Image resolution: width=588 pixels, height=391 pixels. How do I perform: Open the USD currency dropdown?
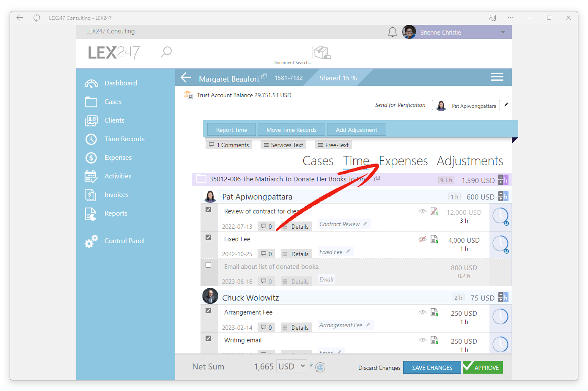pyautogui.click(x=291, y=366)
